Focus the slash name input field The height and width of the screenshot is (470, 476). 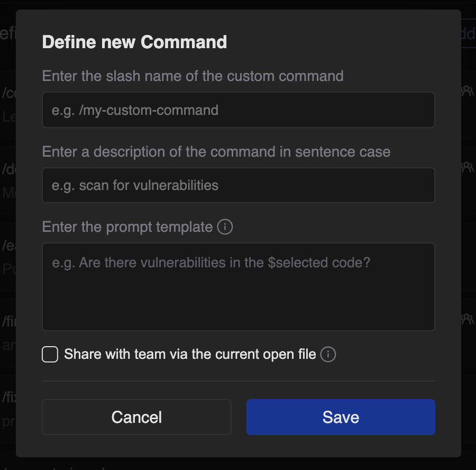click(238, 110)
